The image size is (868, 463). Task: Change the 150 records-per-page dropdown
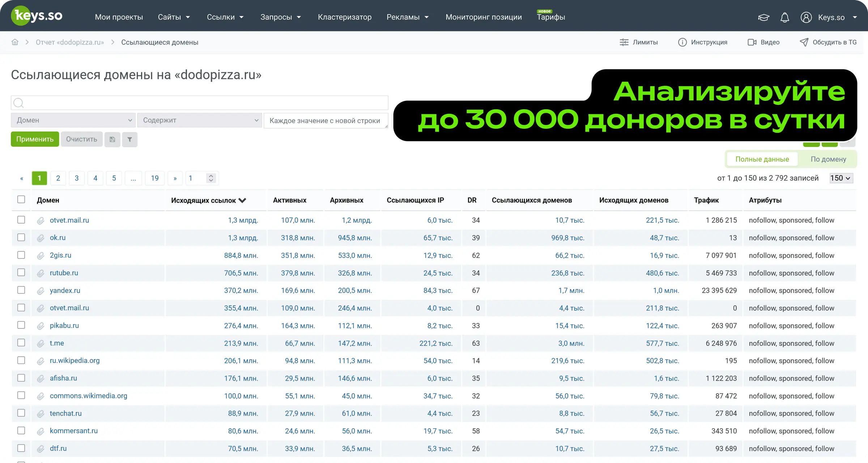point(841,178)
